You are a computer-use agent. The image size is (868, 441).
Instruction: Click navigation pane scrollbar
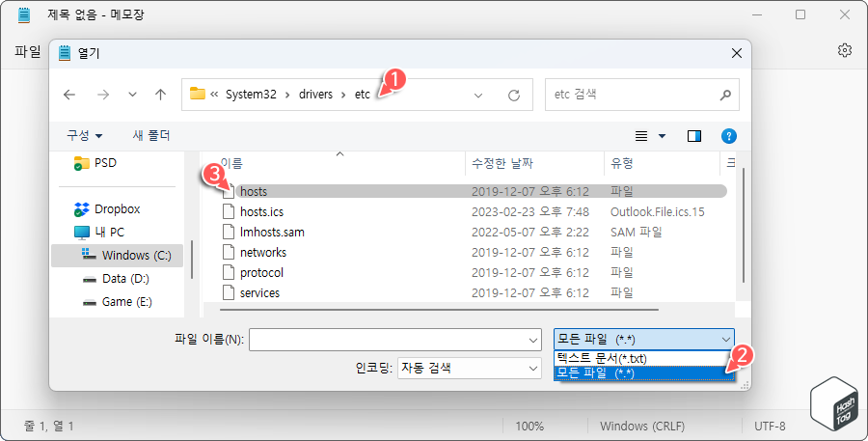pyautogui.click(x=192, y=260)
